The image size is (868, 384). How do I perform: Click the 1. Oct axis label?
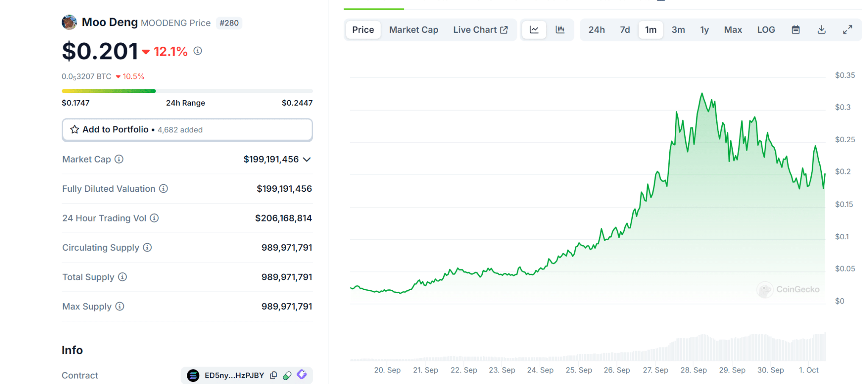[809, 370]
